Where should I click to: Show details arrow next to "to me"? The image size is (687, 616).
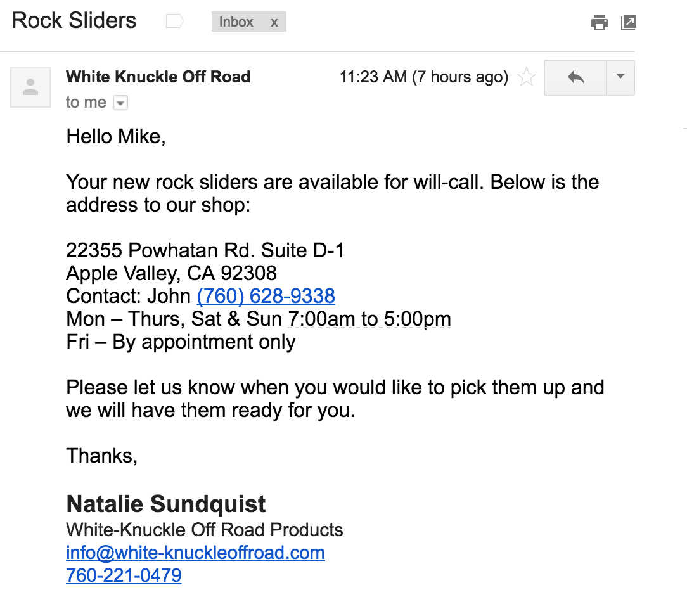(x=120, y=103)
